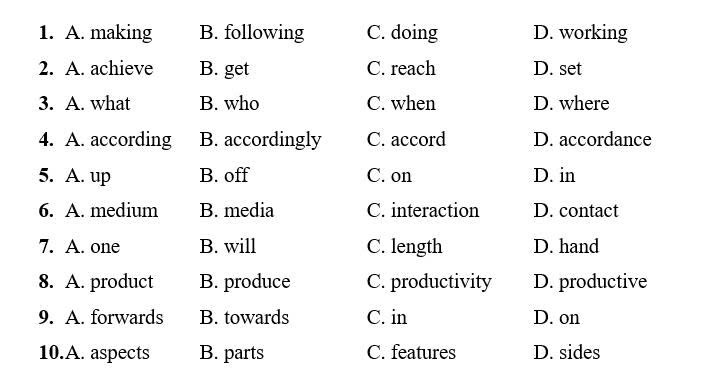
Task: Pick C. length in question 7
Action: [x=404, y=247]
